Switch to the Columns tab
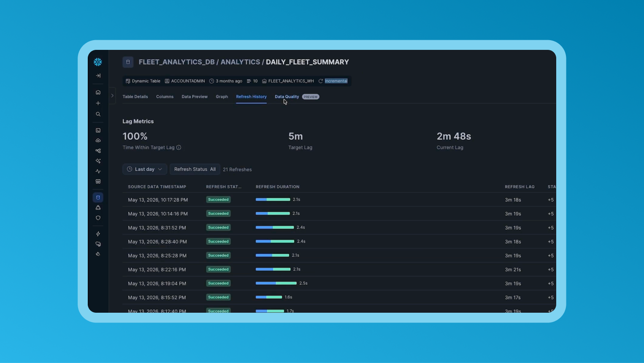Image resolution: width=644 pixels, height=363 pixels. point(165,97)
